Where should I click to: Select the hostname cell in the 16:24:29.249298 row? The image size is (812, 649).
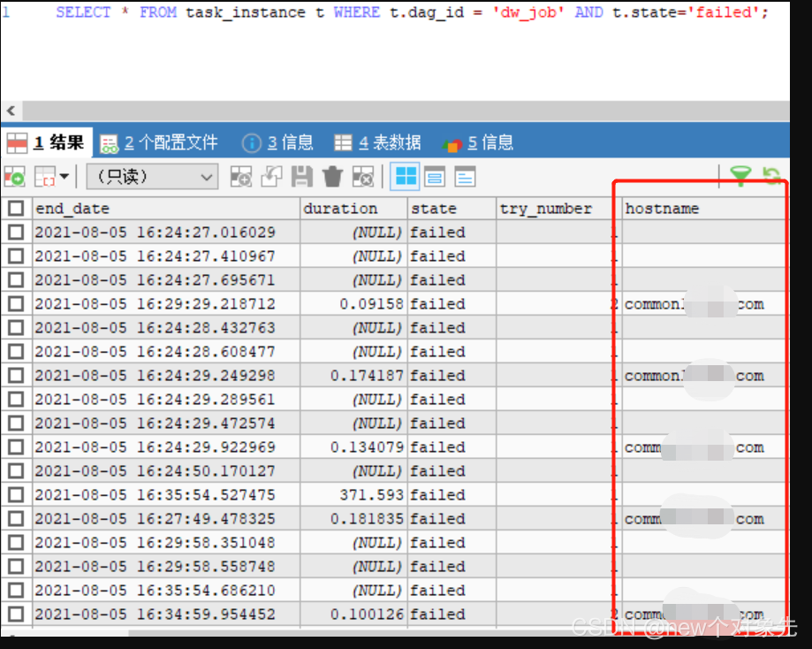tap(703, 375)
